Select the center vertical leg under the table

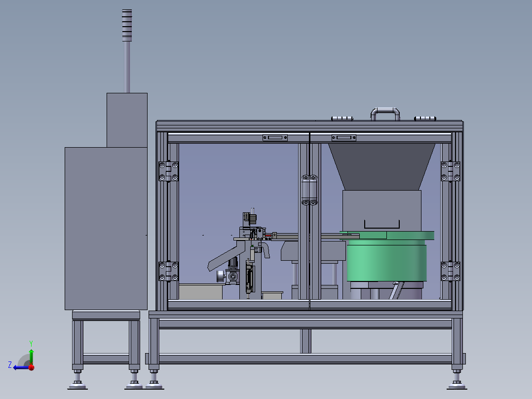click(305, 341)
